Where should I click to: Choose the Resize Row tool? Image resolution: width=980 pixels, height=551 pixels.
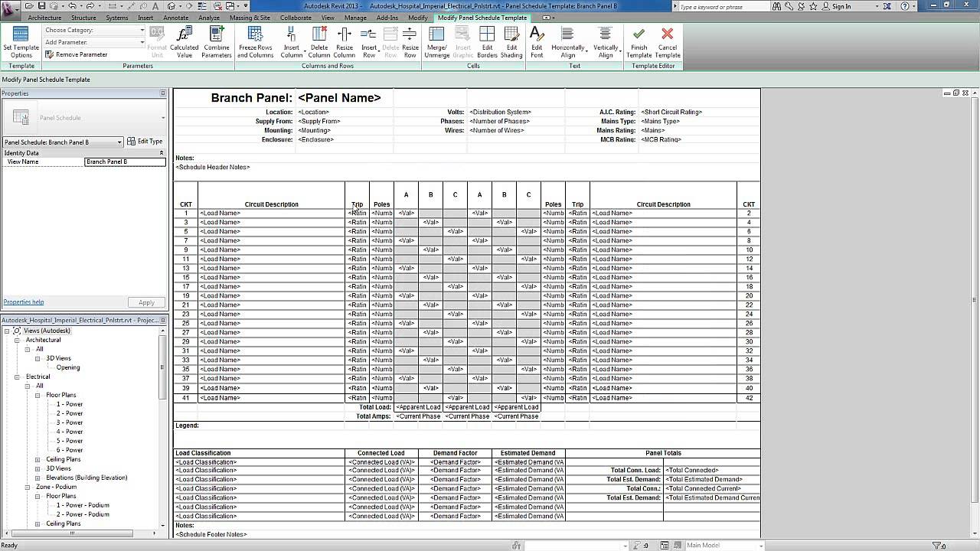coord(410,42)
